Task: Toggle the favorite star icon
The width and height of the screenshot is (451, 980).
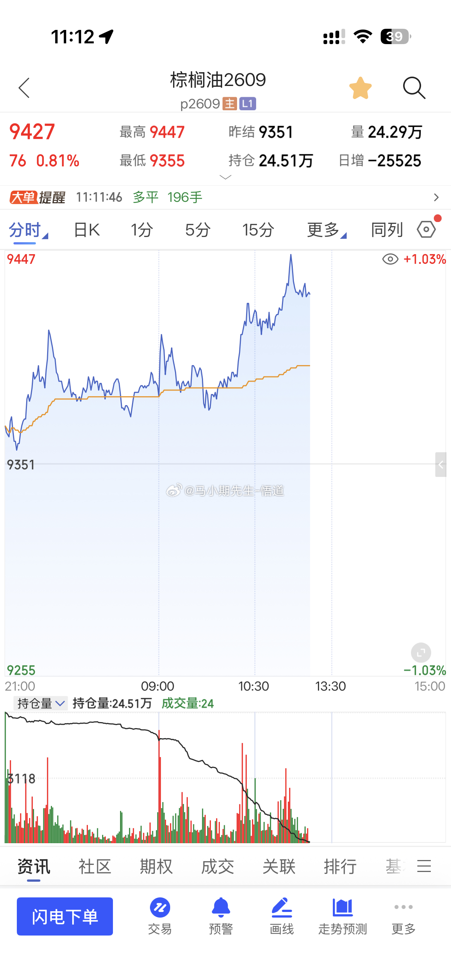Action: [x=360, y=88]
